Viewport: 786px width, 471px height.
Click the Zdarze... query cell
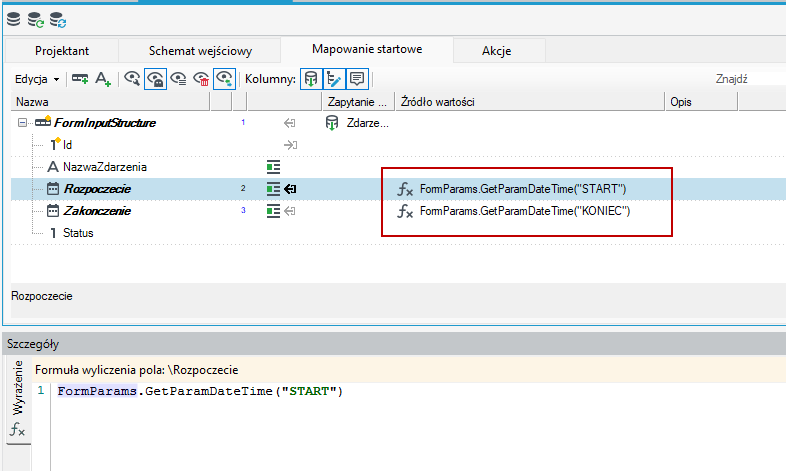pos(367,123)
